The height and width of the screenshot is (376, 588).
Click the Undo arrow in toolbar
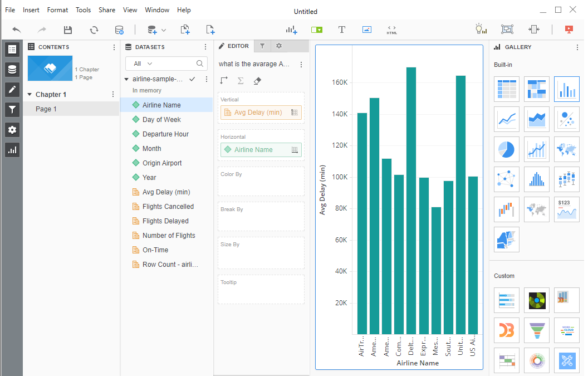[17, 30]
